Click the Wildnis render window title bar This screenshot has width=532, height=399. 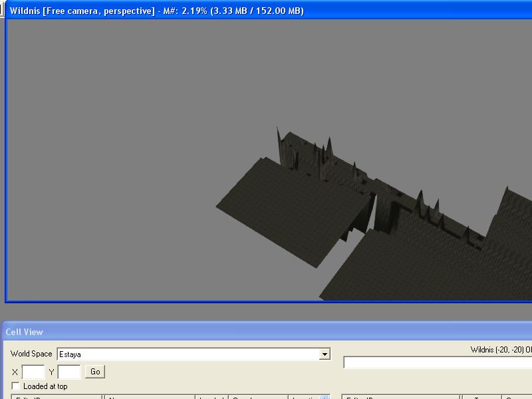point(266,11)
